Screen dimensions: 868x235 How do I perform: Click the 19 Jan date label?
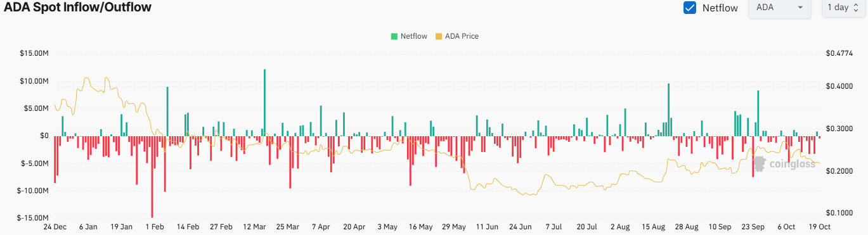[121, 227]
